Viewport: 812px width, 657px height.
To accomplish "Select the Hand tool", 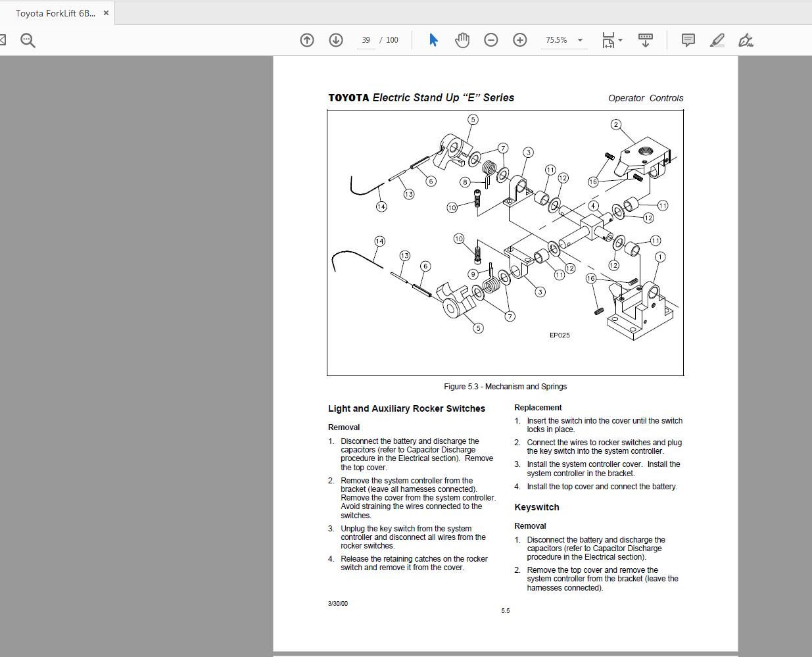I will (x=462, y=39).
